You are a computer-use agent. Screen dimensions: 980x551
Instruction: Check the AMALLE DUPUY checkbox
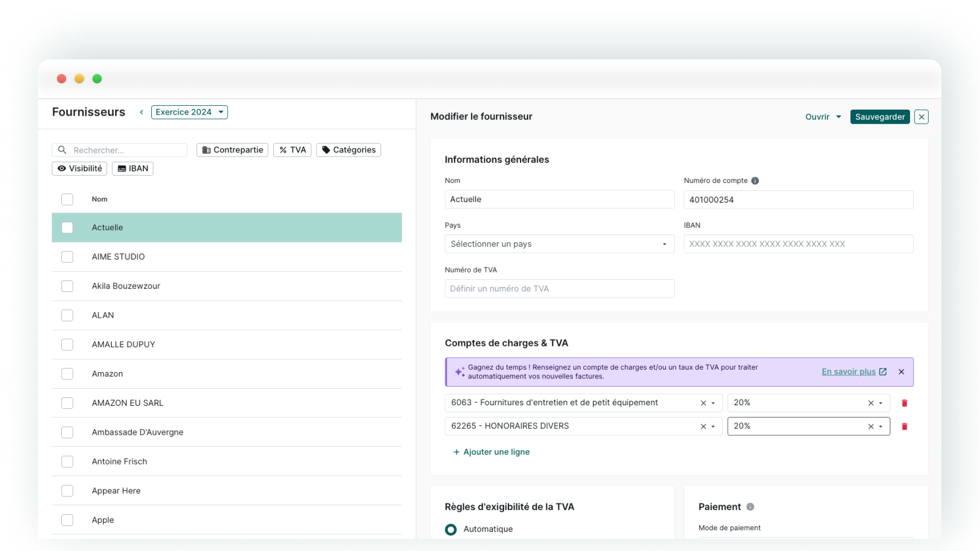67,345
